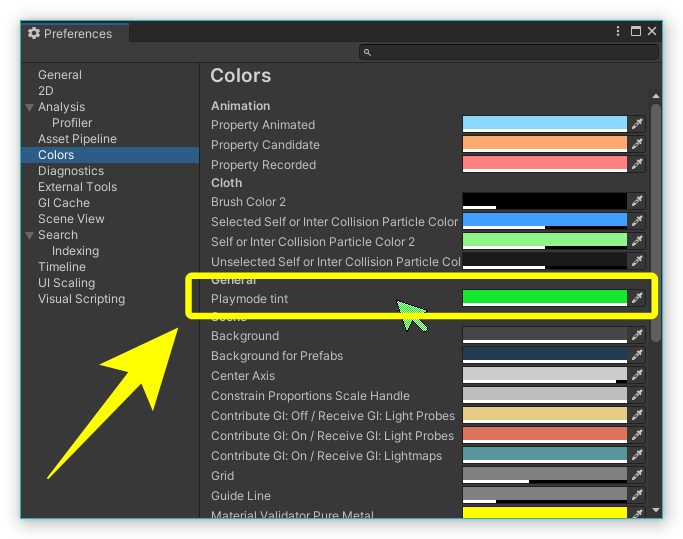The image size is (683, 539).
Task: Click eyedropper for Brush Color 2
Action: 637,201
